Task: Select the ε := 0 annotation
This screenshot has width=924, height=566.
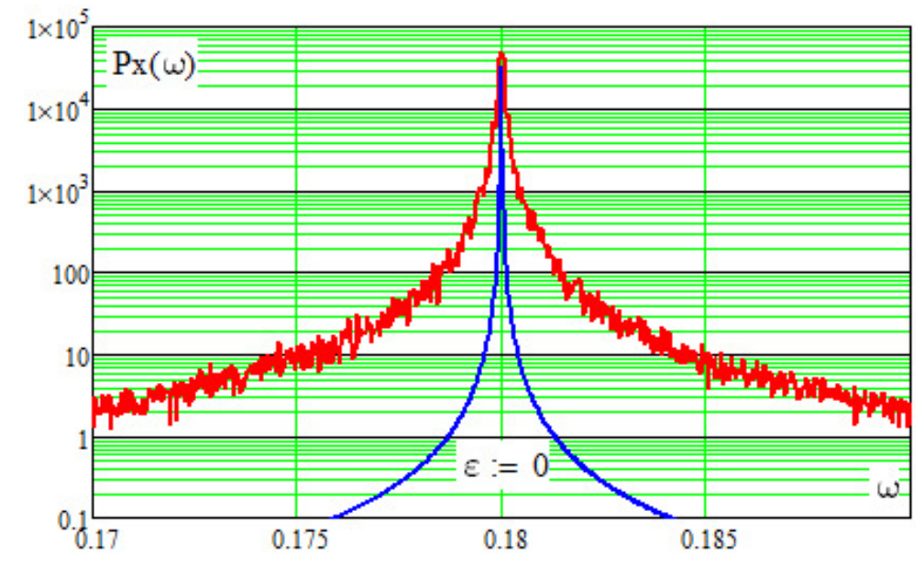Action: pyautogui.click(x=505, y=466)
